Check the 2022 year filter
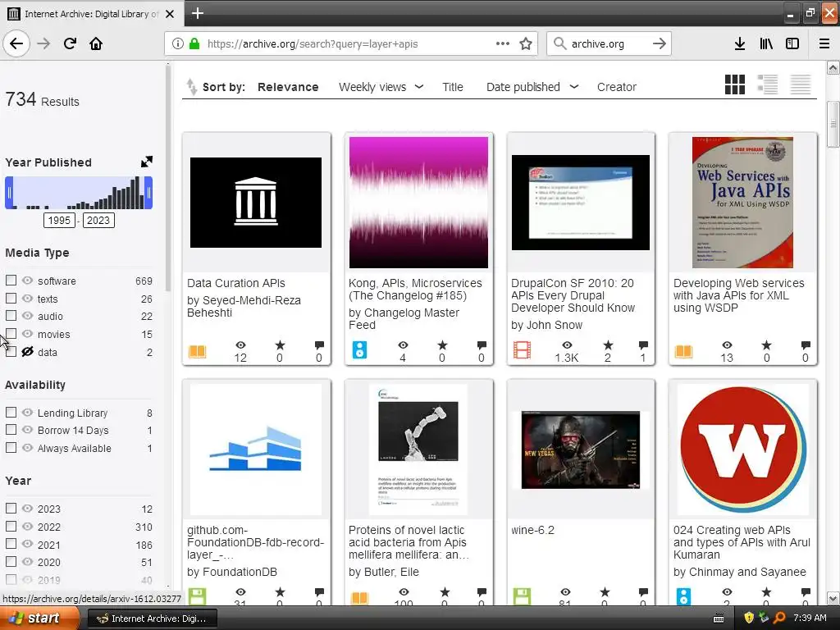The width and height of the screenshot is (840, 630). pyautogui.click(x=11, y=526)
